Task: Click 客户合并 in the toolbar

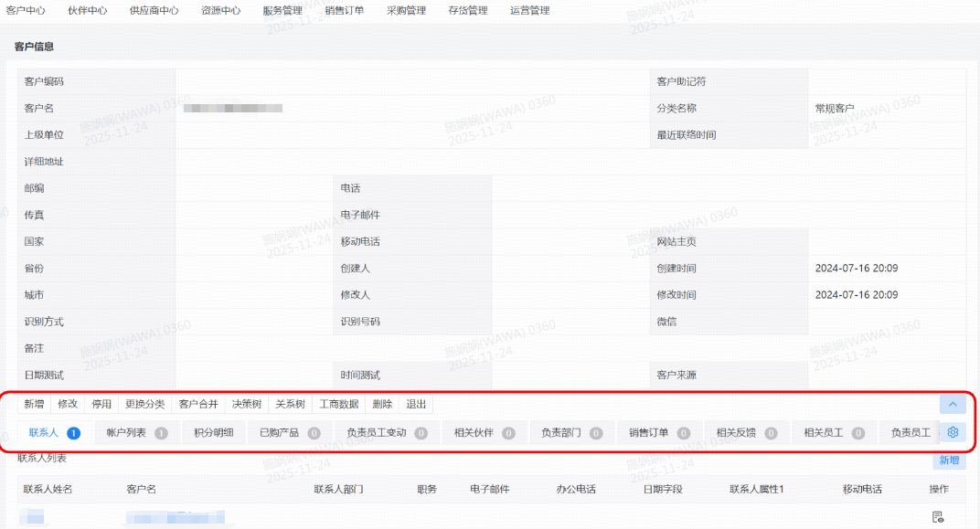Action: [x=198, y=404]
